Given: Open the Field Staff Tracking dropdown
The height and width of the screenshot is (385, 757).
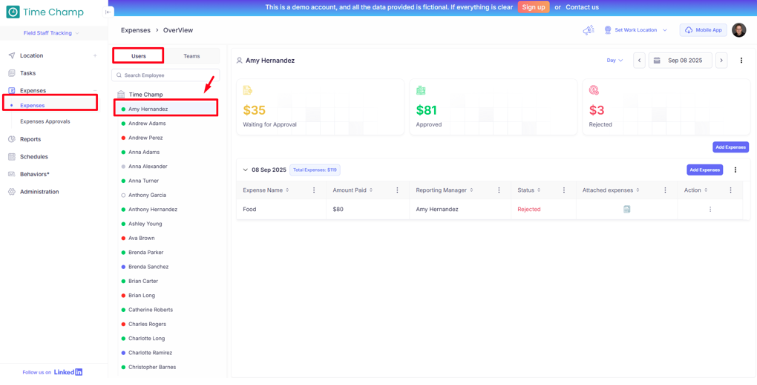Looking at the screenshot, I should pyautogui.click(x=51, y=33).
